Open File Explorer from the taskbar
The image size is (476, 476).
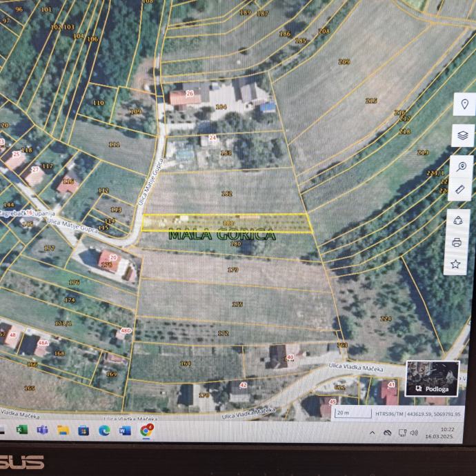click(63, 430)
